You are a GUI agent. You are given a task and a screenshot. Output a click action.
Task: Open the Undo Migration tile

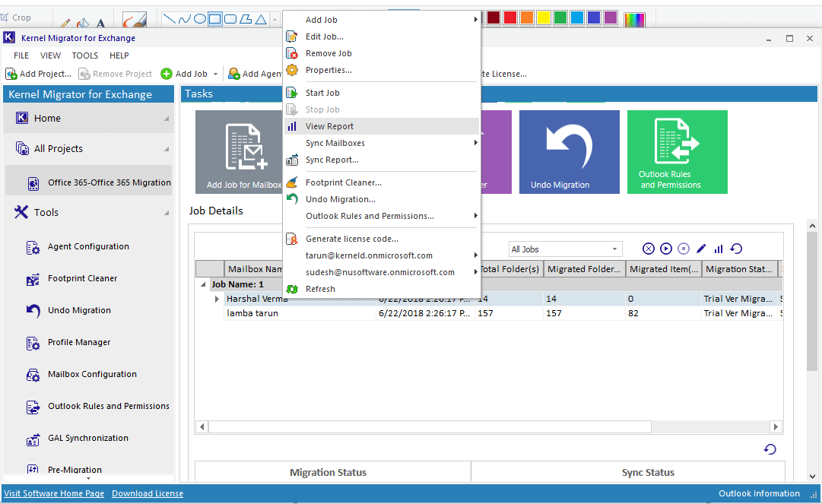pyautogui.click(x=569, y=152)
